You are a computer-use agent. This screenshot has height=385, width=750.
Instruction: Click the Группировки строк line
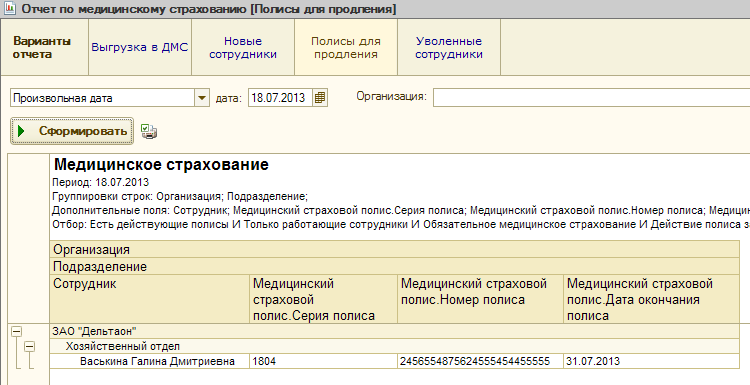[180, 197]
